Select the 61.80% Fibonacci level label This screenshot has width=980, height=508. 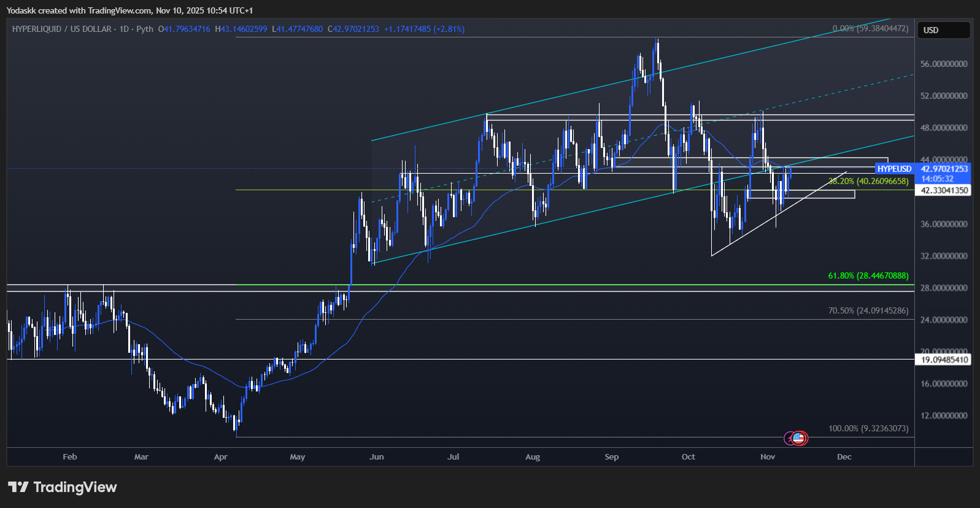[x=868, y=275]
